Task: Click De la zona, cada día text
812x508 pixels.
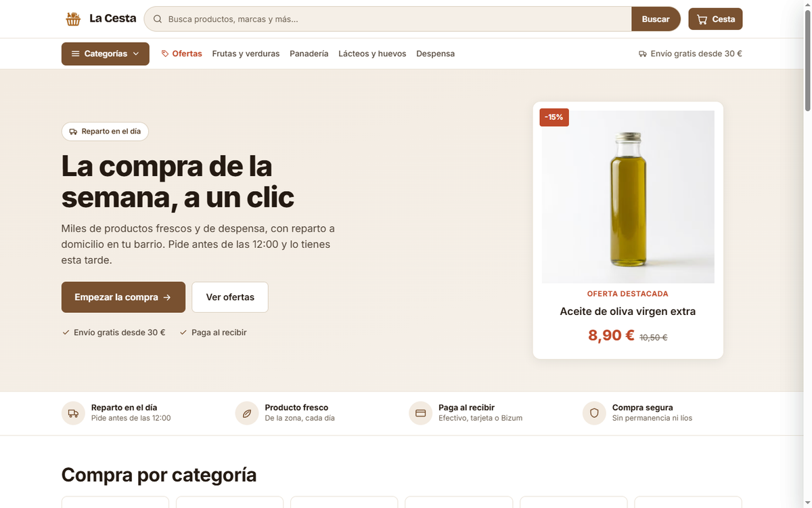Action: click(300, 419)
